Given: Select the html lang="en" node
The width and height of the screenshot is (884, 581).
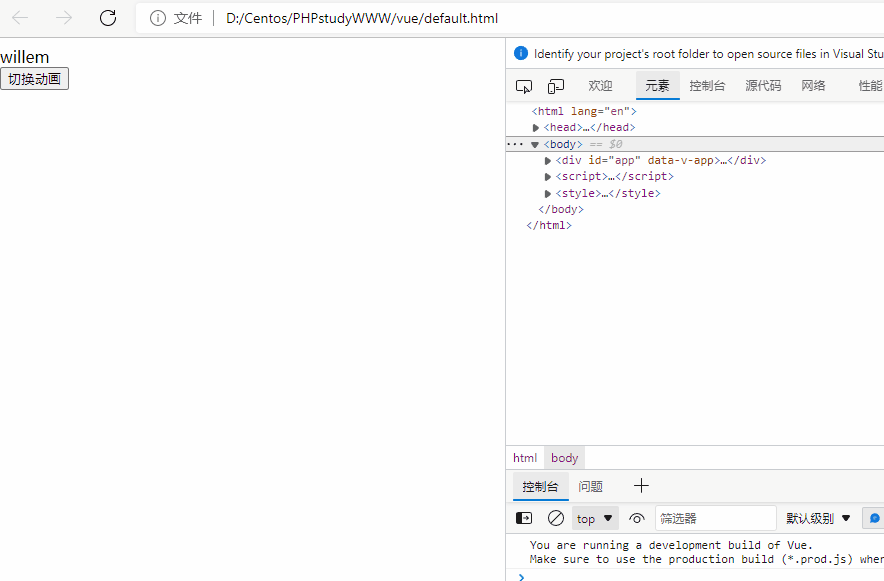Looking at the screenshot, I should coord(584,111).
